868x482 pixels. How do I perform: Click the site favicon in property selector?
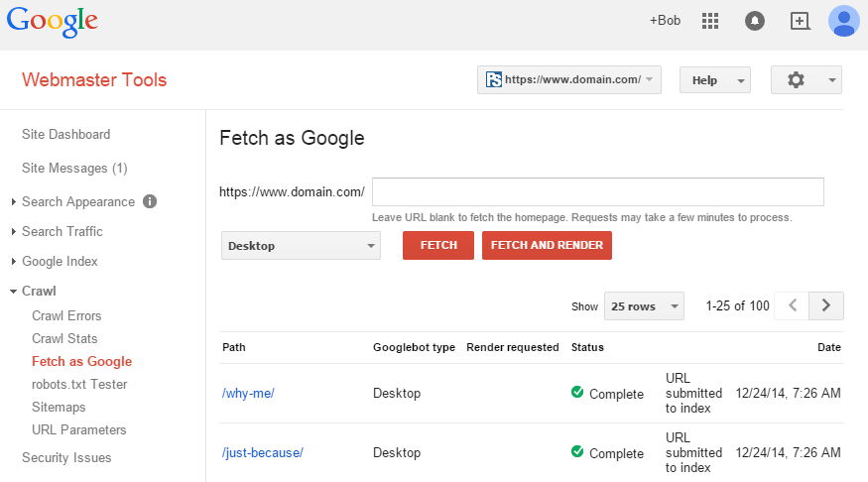tap(493, 79)
